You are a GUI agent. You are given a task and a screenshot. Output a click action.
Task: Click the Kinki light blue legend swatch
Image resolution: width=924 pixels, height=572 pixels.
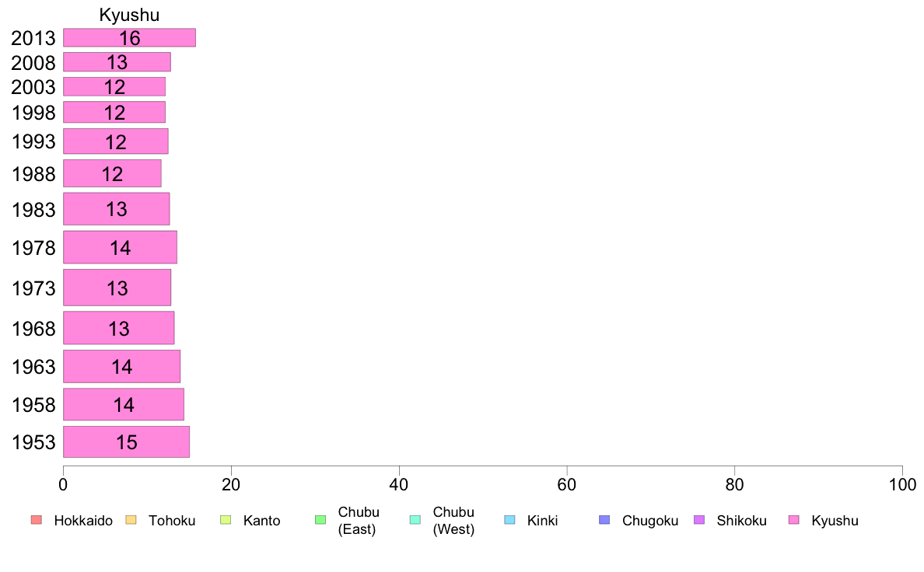tap(509, 520)
